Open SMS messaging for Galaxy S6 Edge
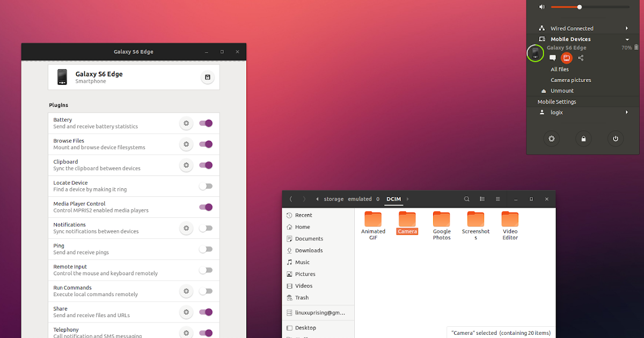The image size is (644, 338). (x=552, y=58)
